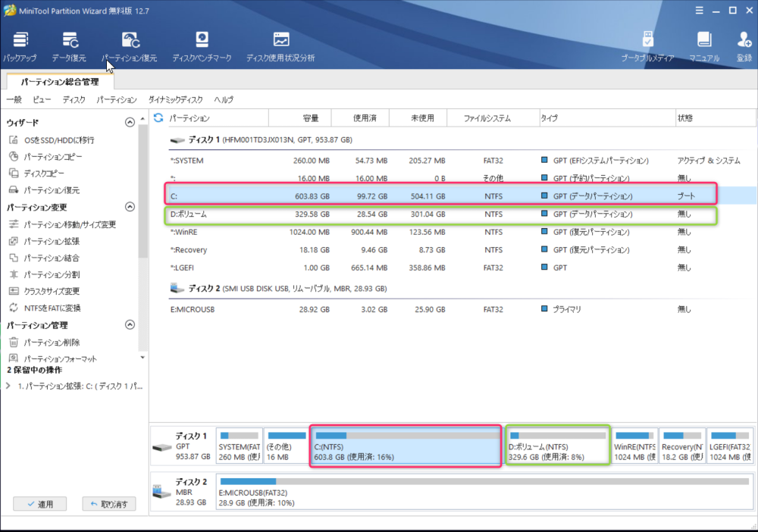
Task: Choose パーティション拡張 operation
Action: pos(45,241)
